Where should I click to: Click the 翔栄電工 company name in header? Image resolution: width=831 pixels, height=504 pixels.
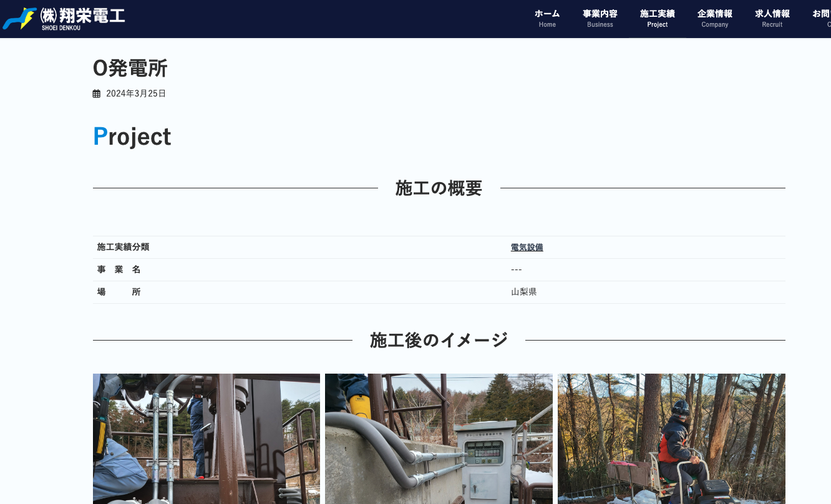[x=83, y=16]
